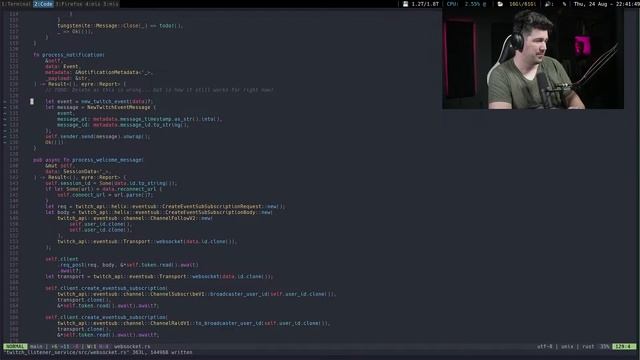640x360 pixels.
Task: Click the 'written' message in command line
Action: pos(182,352)
